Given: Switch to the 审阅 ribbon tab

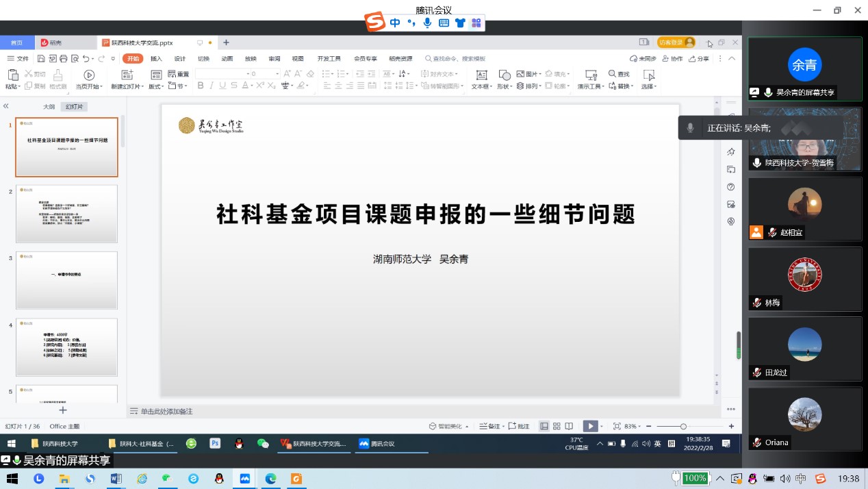Looking at the screenshot, I should 274,59.
